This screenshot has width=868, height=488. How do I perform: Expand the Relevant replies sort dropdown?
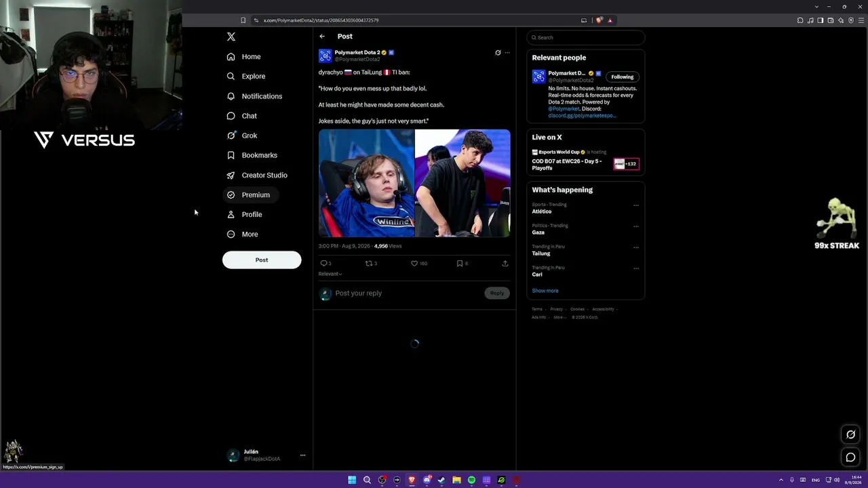tap(330, 274)
